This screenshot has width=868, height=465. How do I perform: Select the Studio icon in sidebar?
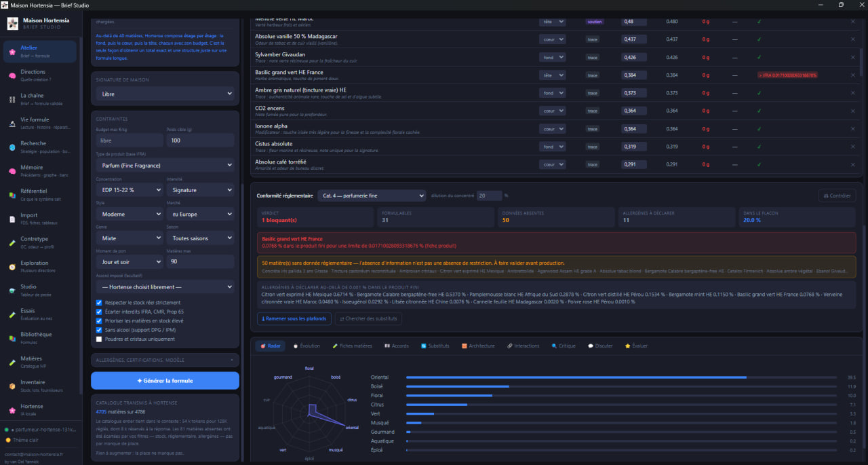click(x=12, y=291)
